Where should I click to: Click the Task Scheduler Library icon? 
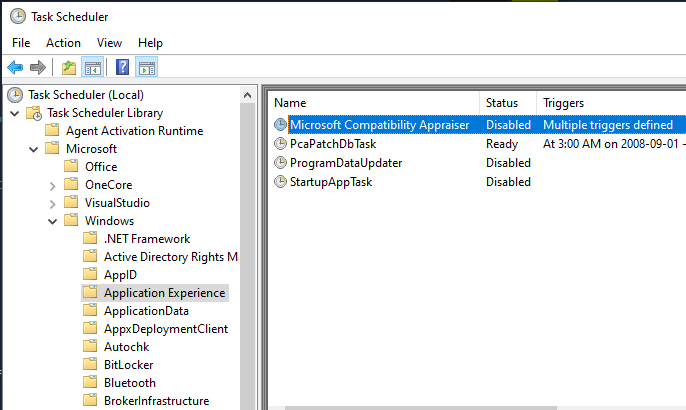click(33, 113)
